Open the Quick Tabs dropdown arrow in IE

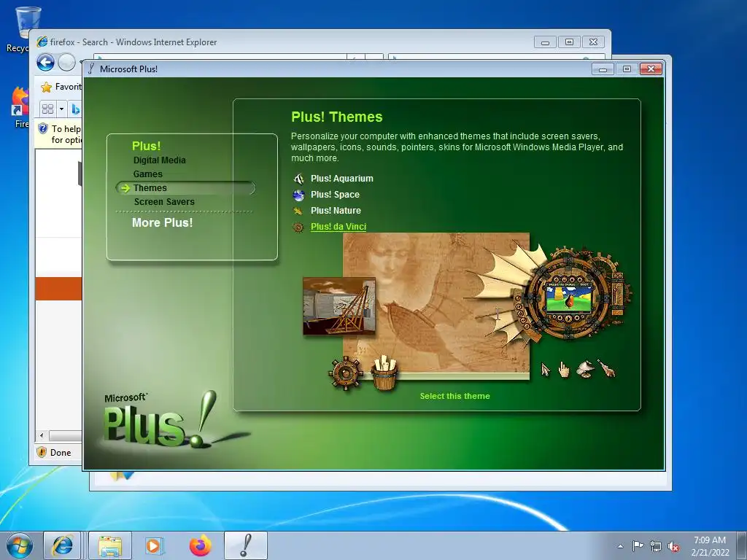click(x=61, y=109)
